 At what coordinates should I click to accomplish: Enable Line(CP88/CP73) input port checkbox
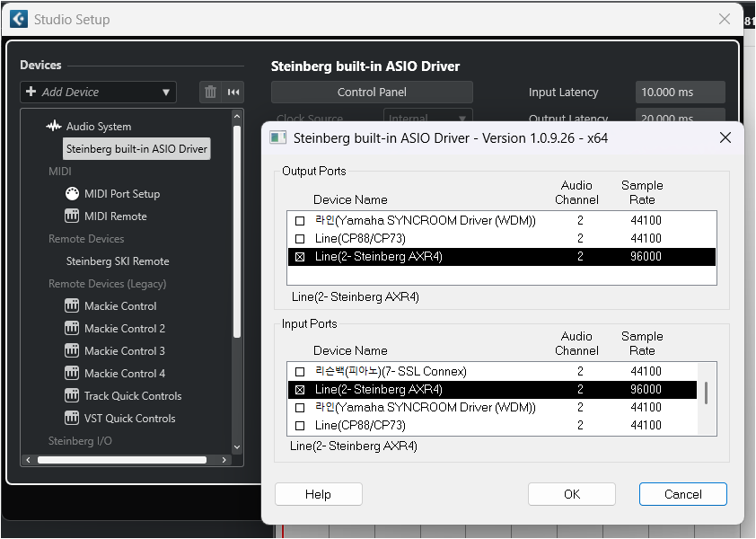coord(300,426)
